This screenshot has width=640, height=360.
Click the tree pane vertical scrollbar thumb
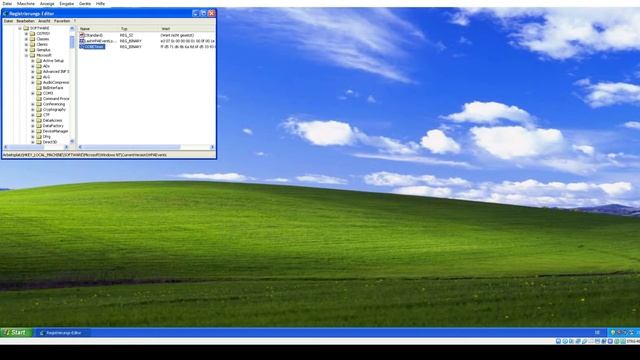pyautogui.click(x=72, y=42)
